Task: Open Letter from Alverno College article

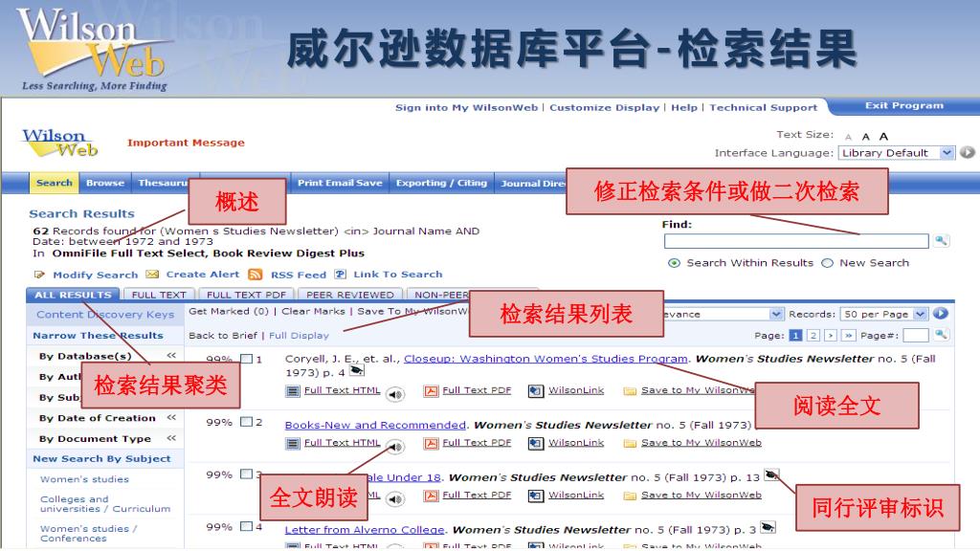Action: (x=365, y=530)
